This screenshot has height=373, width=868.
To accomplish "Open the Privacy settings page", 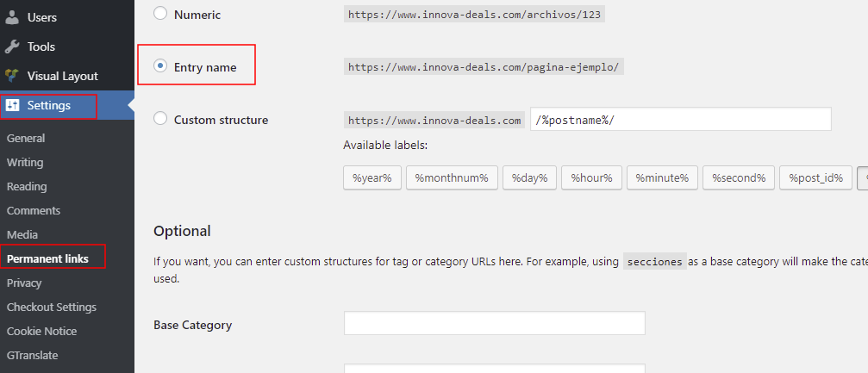I will pos(24,283).
